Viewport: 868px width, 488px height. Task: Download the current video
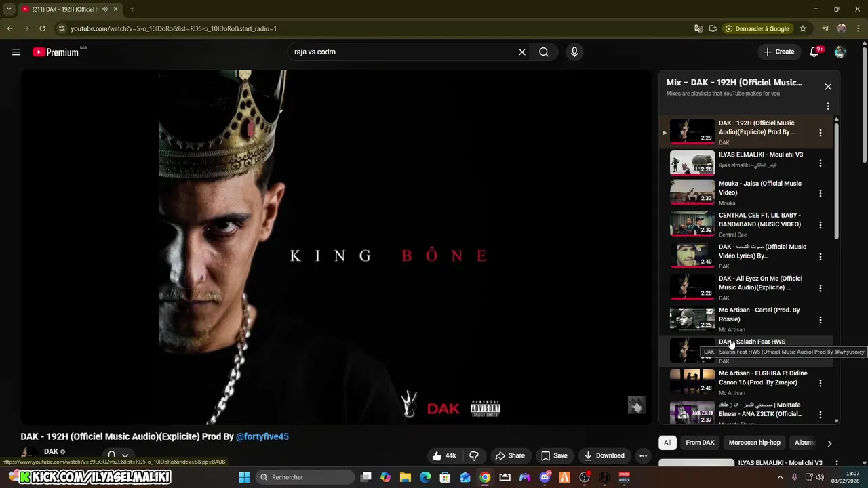coord(604,455)
